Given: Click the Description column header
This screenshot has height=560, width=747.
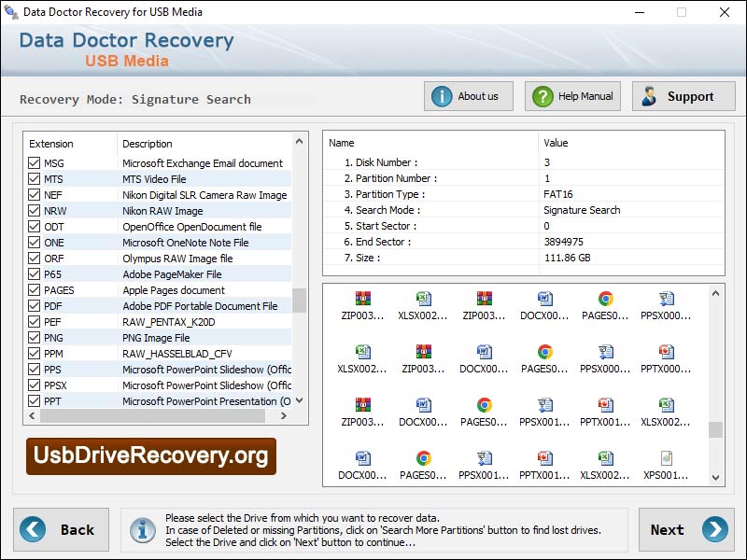Looking at the screenshot, I should tap(145, 144).
